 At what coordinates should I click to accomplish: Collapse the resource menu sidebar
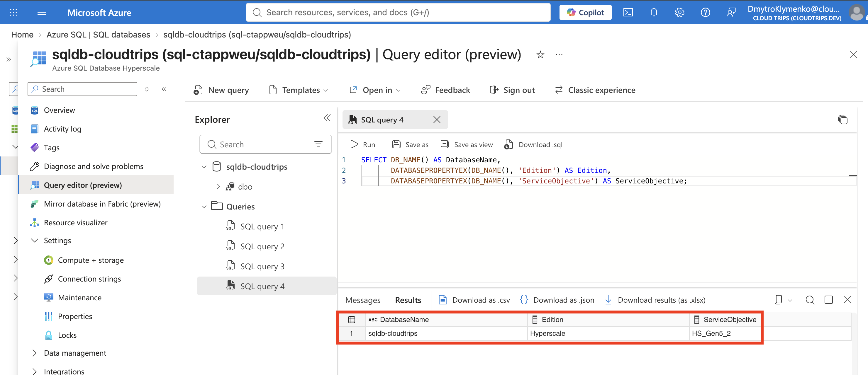click(x=164, y=89)
